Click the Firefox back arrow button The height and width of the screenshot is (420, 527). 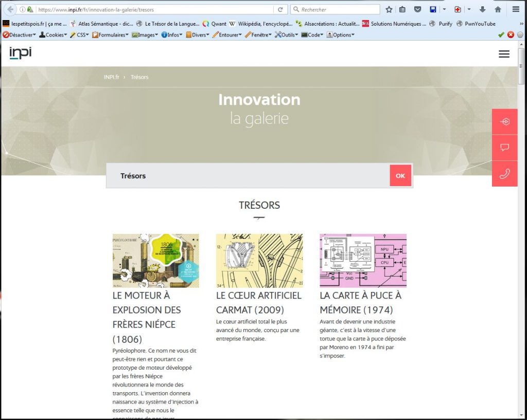(10, 9)
